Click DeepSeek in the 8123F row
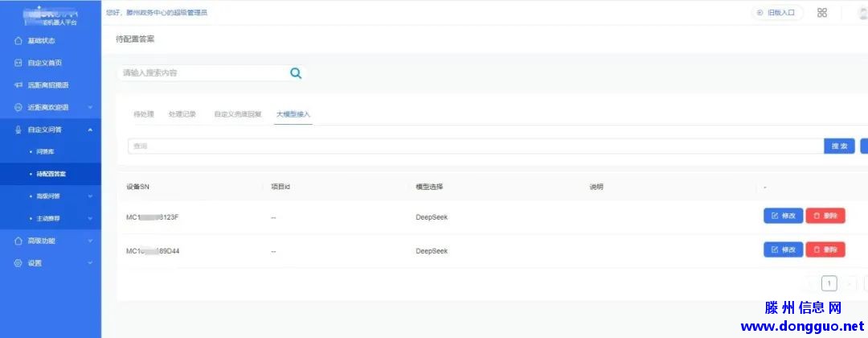Image resolution: width=868 pixels, height=338 pixels. [432, 217]
